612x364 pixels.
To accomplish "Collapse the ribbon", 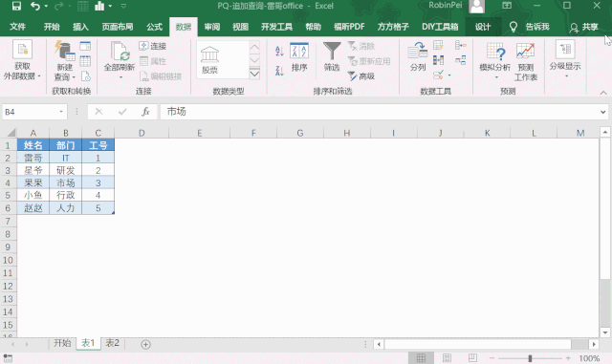I will (x=603, y=93).
